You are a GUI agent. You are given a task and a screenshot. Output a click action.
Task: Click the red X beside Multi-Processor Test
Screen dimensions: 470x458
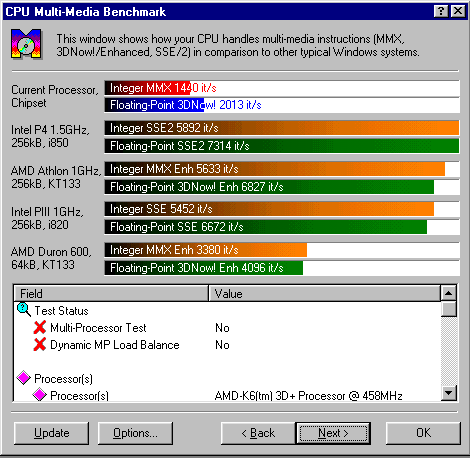pyautogui.click(x=40, y=327)
